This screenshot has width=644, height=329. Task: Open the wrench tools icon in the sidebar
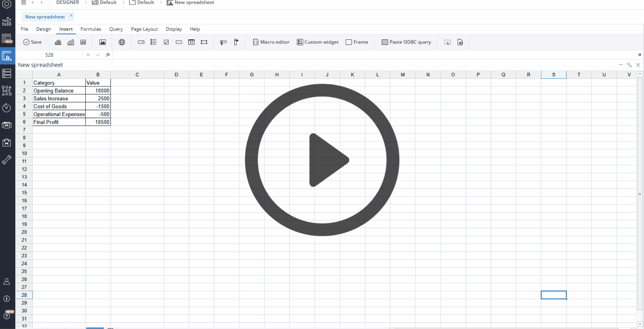7,159
